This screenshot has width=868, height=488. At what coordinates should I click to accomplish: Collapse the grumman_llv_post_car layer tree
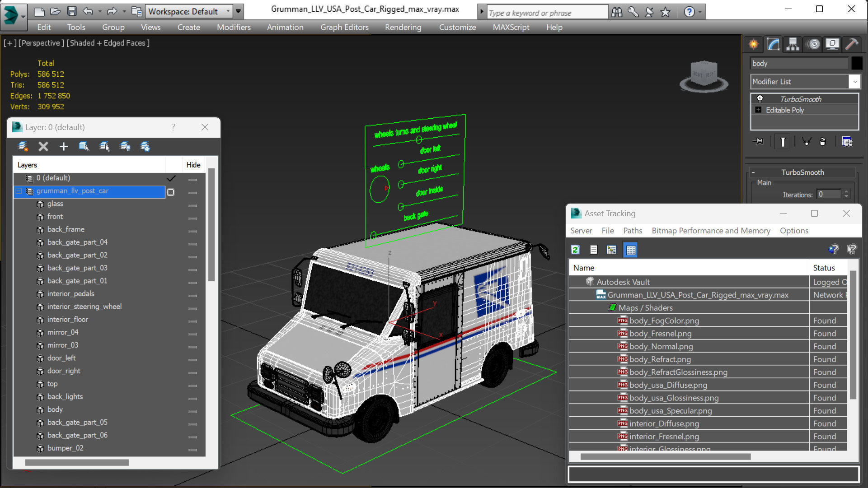tap(19, 191)
